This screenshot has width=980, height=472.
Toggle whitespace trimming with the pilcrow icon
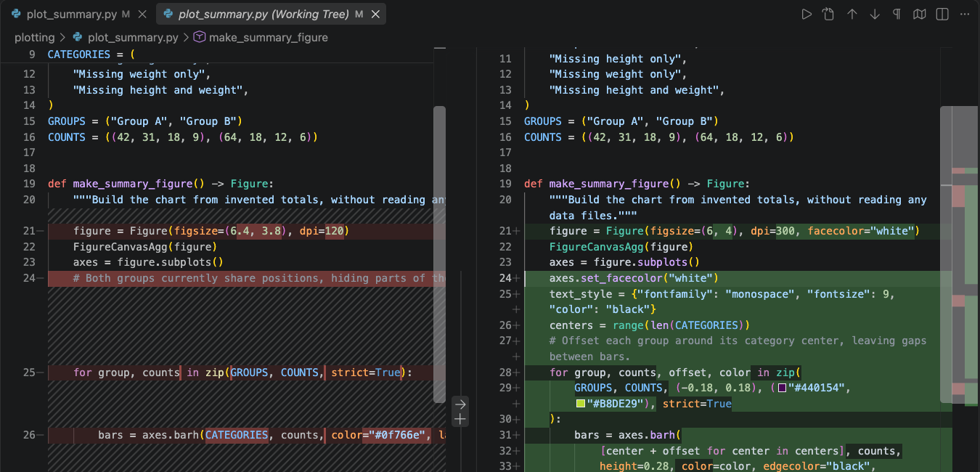(897, 15)
